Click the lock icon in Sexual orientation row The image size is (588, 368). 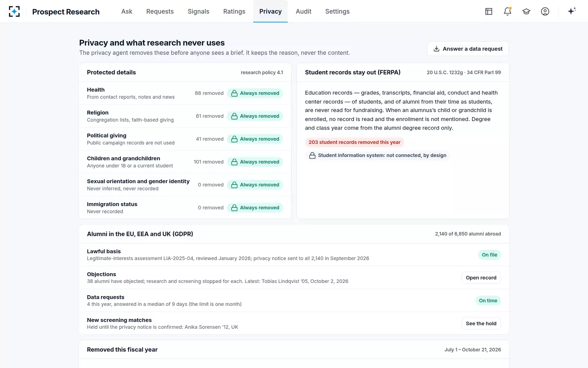point(234,185)
